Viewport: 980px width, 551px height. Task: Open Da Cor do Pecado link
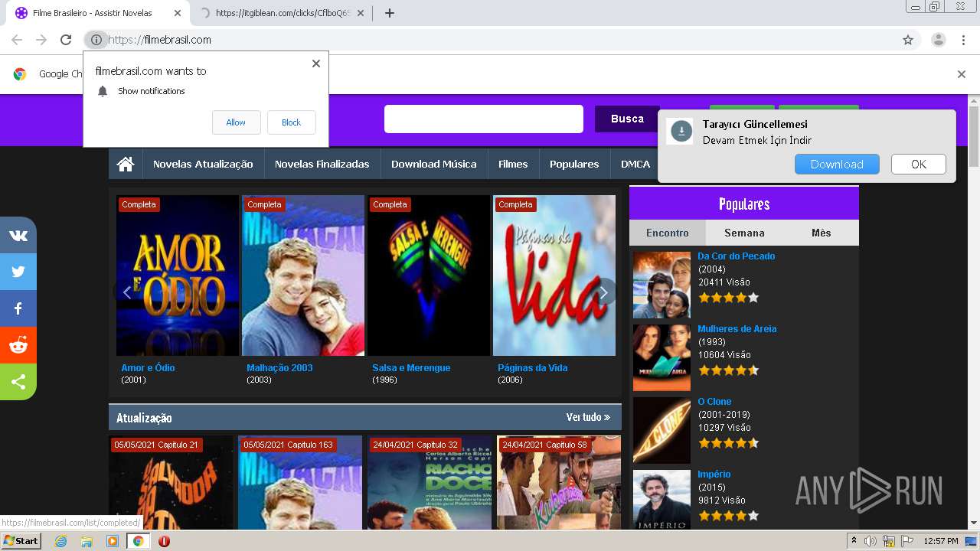click(736, 256)
